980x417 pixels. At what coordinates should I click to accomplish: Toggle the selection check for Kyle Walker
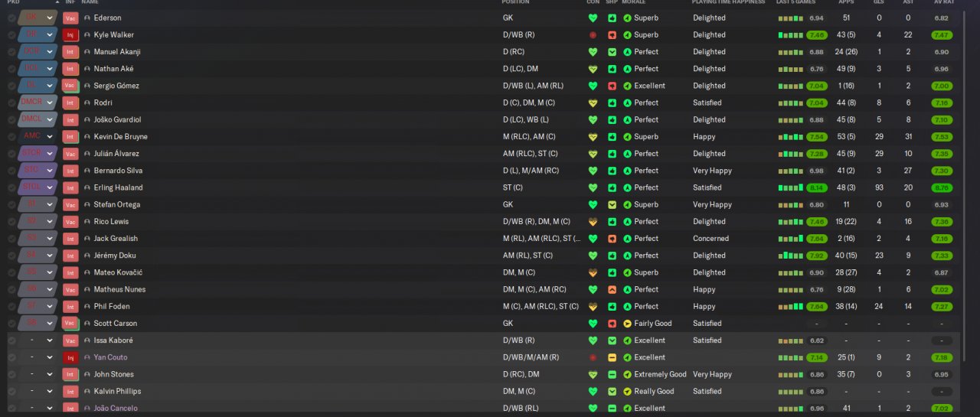[11, 35]
